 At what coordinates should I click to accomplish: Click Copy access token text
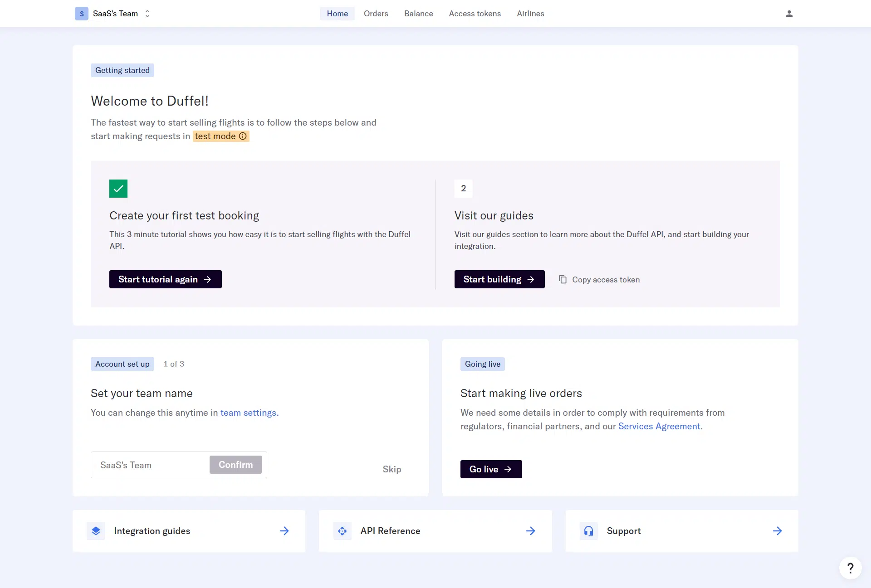tap(606, 280)
